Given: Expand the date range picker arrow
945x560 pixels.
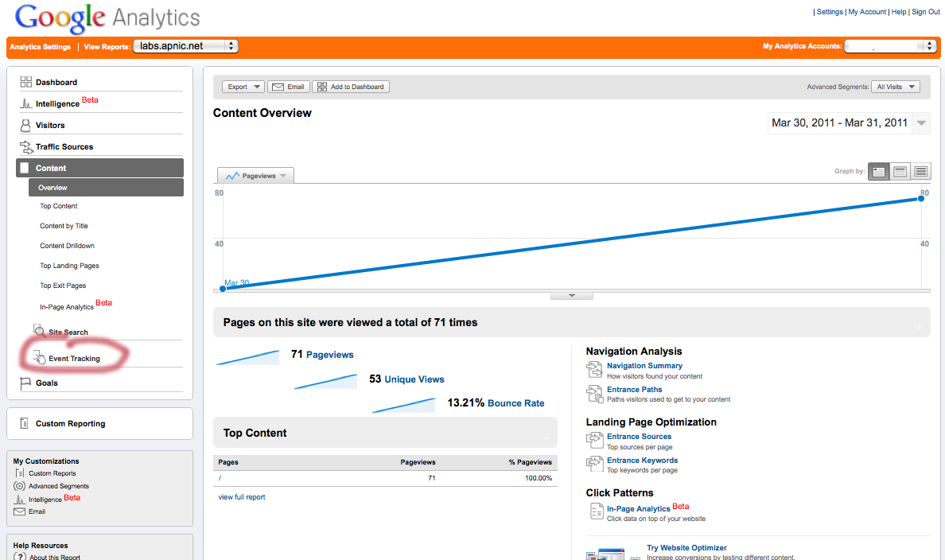Looking at the screenshot, I should pyautogui.click(x=921, y=123).
